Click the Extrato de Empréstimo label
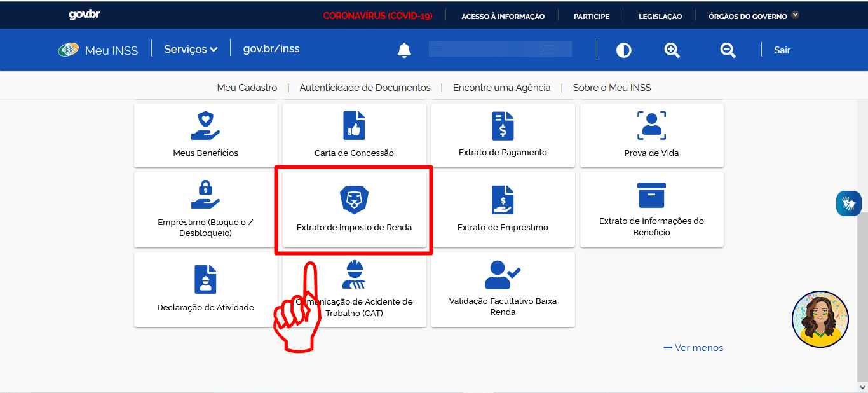 503,228
